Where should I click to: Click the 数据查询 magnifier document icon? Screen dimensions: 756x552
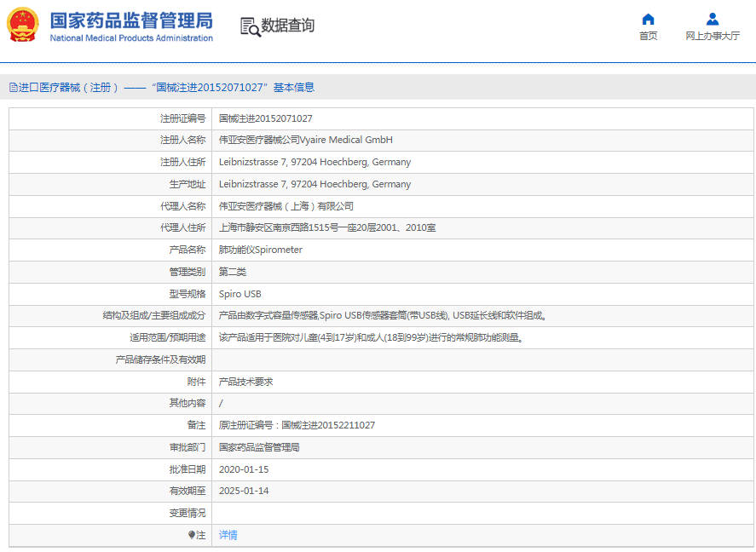[x=250, y=26]
